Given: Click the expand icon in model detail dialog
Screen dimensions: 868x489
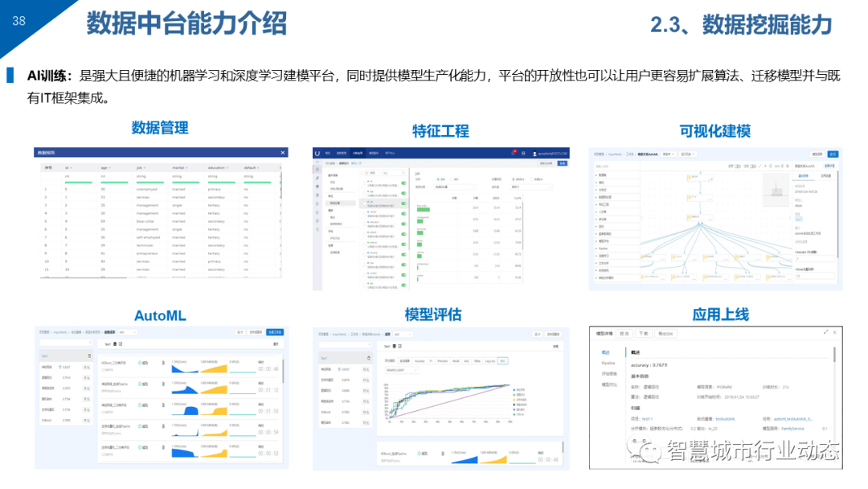Looking at the screenshot, I should point(826,332).
